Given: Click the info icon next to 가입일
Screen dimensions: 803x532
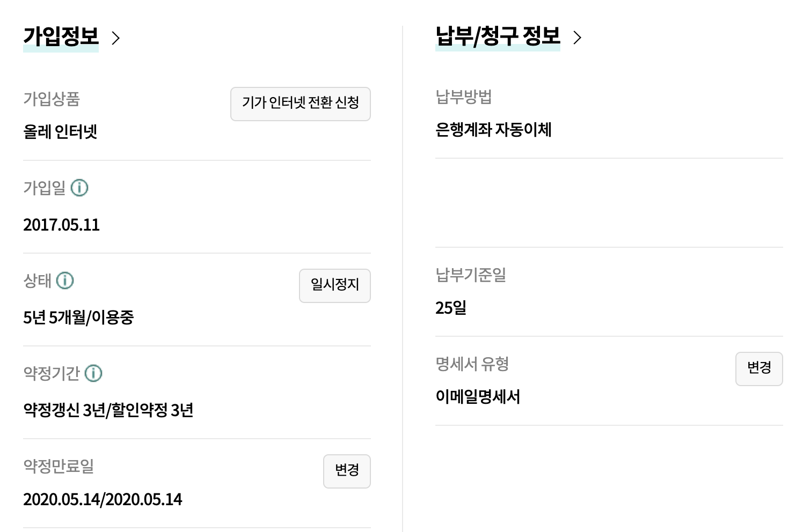Looking at the screenshot, I should pos(79,188).
